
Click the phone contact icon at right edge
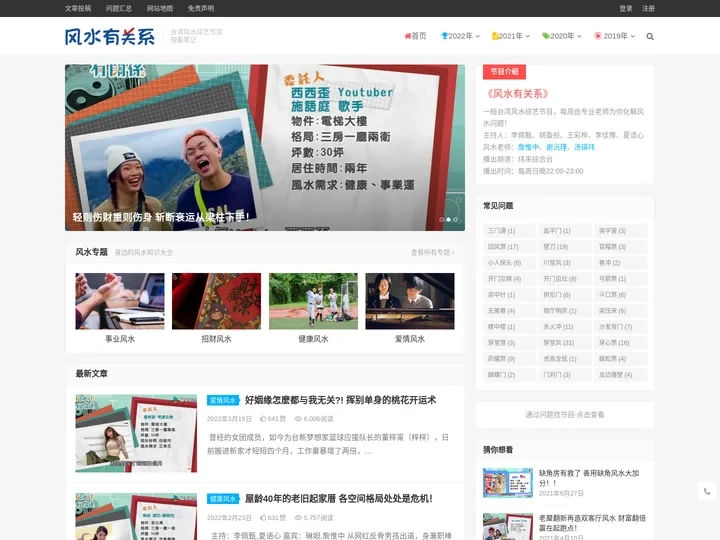coord(707,491)
